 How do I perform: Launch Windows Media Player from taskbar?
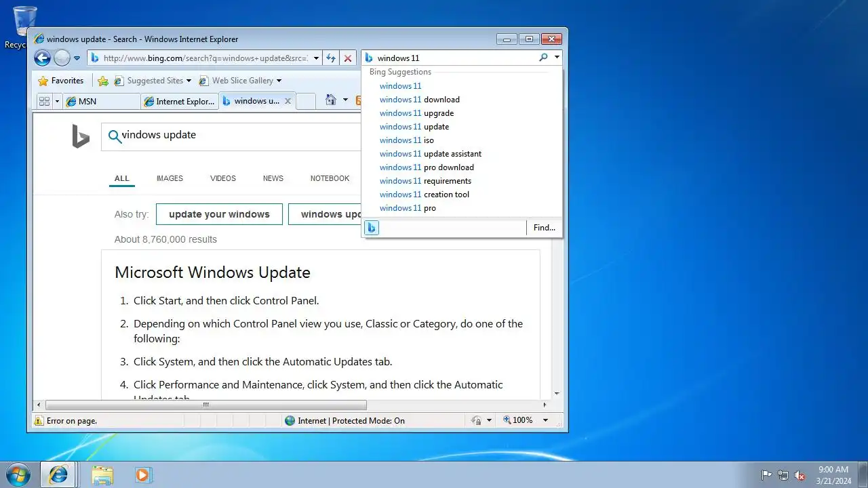[x=142, y=475]
